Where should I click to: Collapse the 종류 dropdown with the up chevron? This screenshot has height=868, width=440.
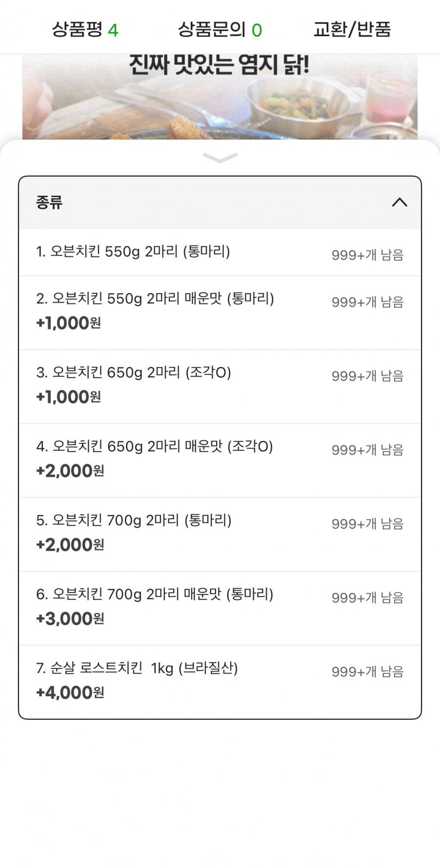click(x=399, y=202)
